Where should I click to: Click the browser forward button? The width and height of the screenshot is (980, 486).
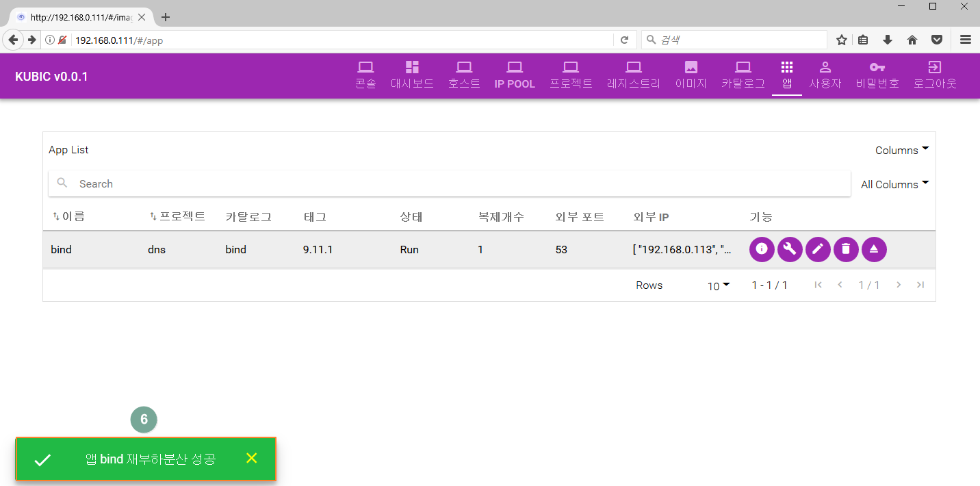click(x=32, y=40)
